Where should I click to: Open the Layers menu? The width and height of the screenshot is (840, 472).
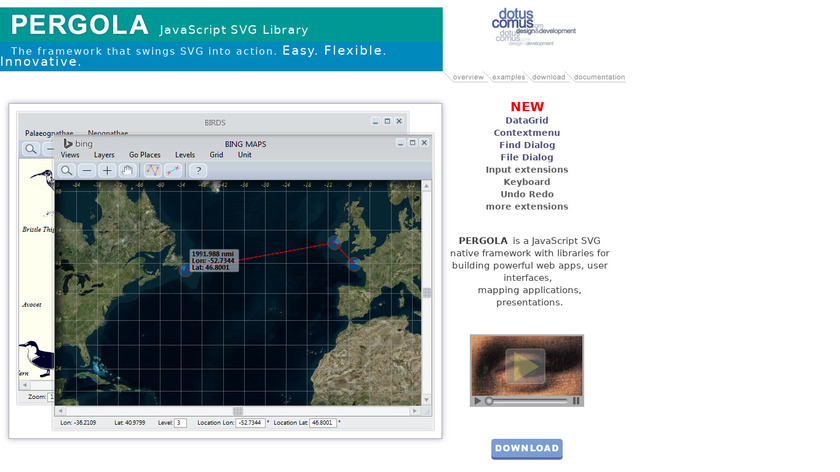pyautogui.click(x=104, y=155)
